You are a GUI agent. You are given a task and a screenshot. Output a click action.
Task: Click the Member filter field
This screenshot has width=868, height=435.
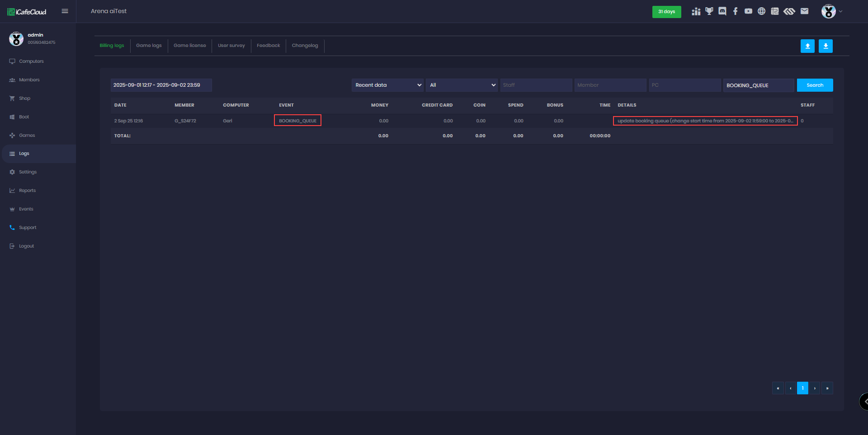610,85
